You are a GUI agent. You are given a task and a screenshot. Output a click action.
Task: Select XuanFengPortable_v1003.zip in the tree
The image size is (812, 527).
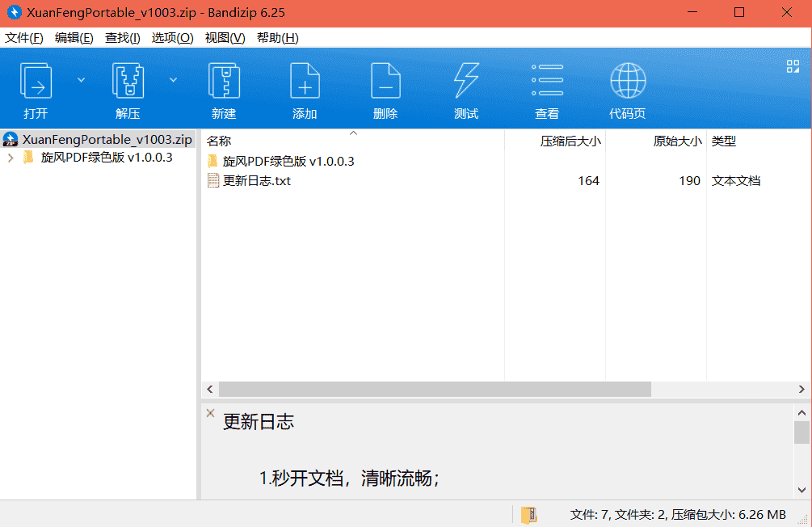tap(107, 139)
